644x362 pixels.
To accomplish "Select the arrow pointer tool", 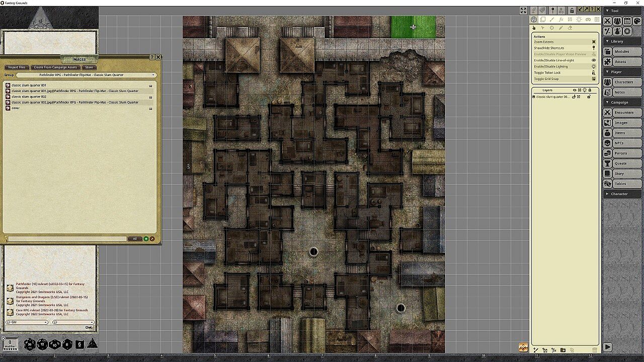I will pyautogui.click(x=543, y=28).
